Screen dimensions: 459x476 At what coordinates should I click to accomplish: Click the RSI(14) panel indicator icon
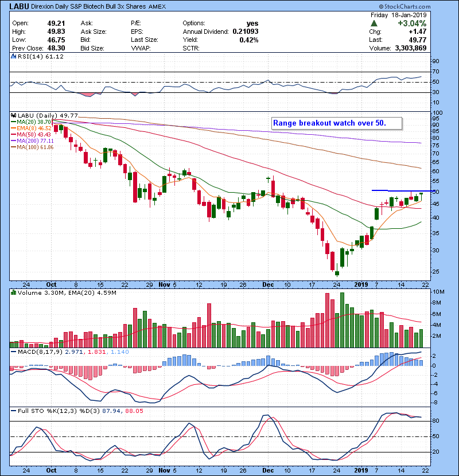click(x=13, y=56)
